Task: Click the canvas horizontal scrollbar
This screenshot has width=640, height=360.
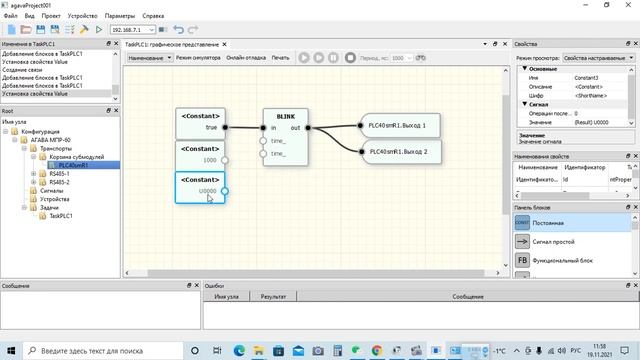Action: (x=316, y=273)
